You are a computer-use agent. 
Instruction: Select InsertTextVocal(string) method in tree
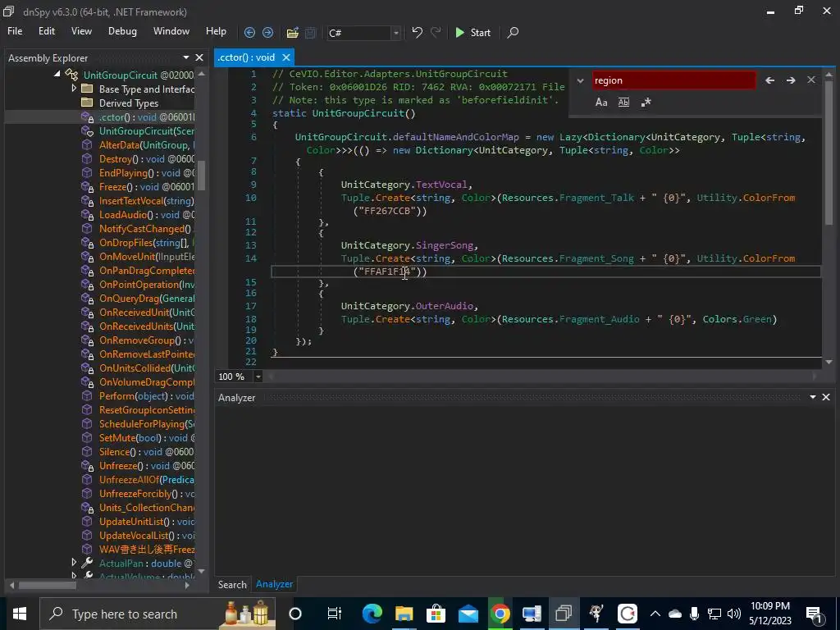tap(146, 201)
